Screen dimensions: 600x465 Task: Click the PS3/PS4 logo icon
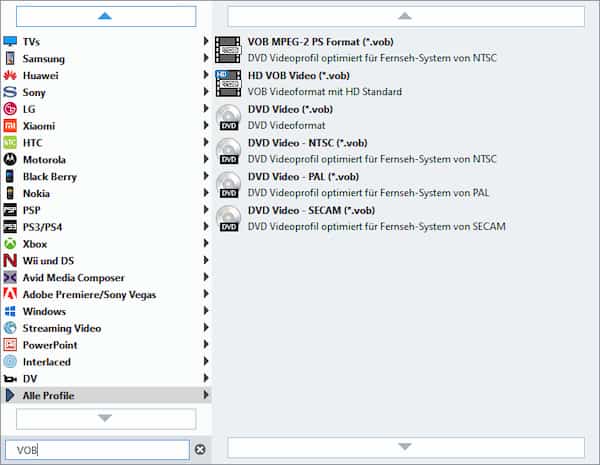10,227
